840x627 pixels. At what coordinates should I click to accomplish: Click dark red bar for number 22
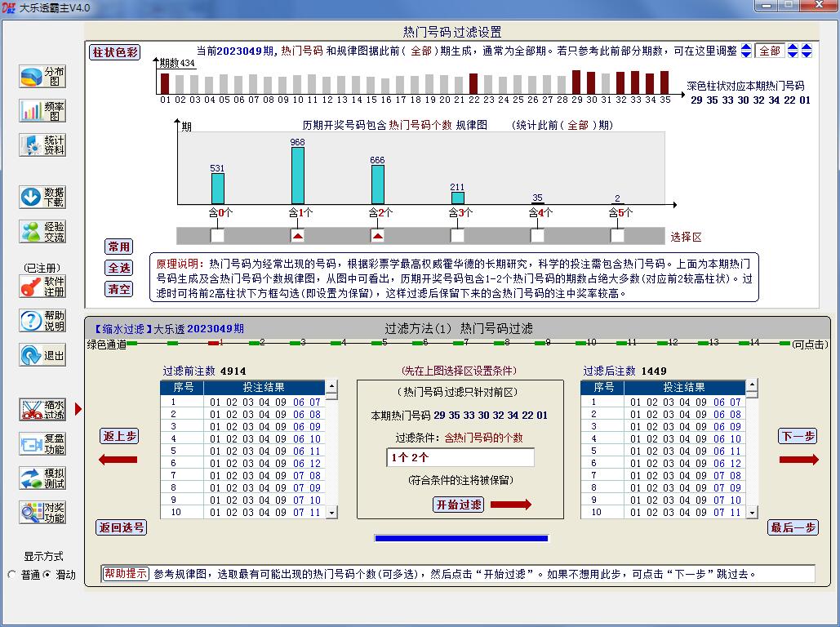473,84
